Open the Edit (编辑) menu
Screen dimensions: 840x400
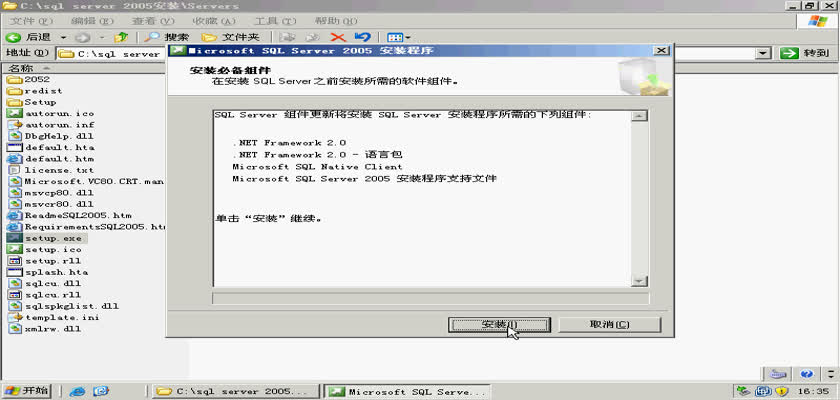[x=92, y=21]
